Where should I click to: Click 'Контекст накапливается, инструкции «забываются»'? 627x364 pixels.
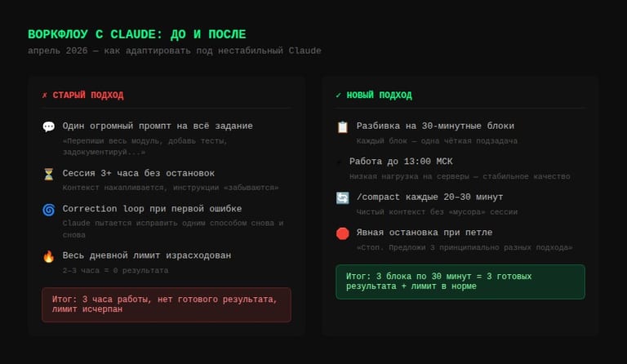pos(171,188)
